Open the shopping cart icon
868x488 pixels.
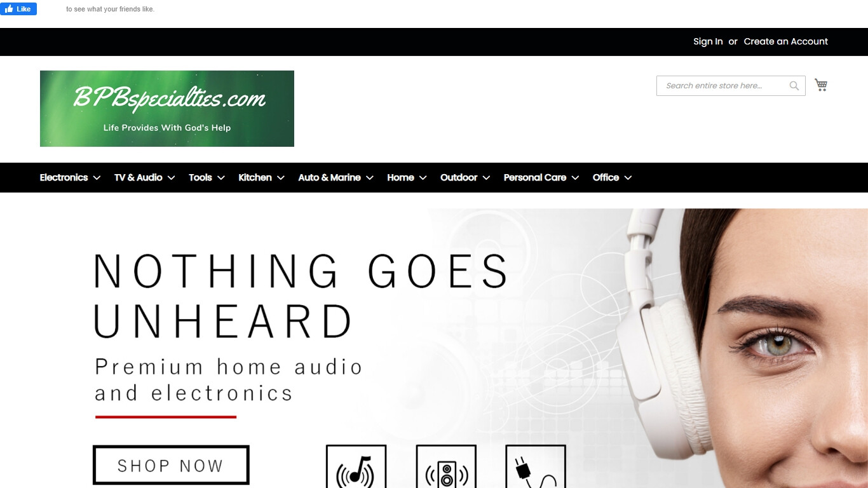tap(821, 85)
